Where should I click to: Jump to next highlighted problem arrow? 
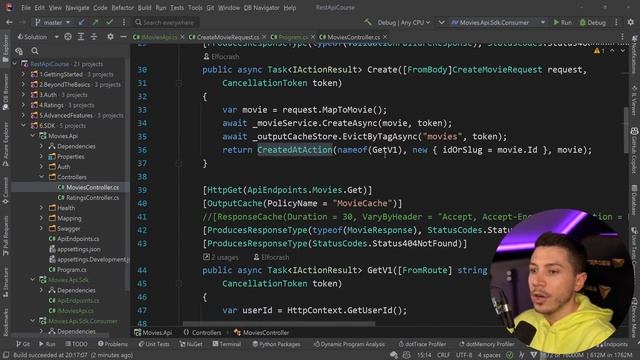(622, 51)
